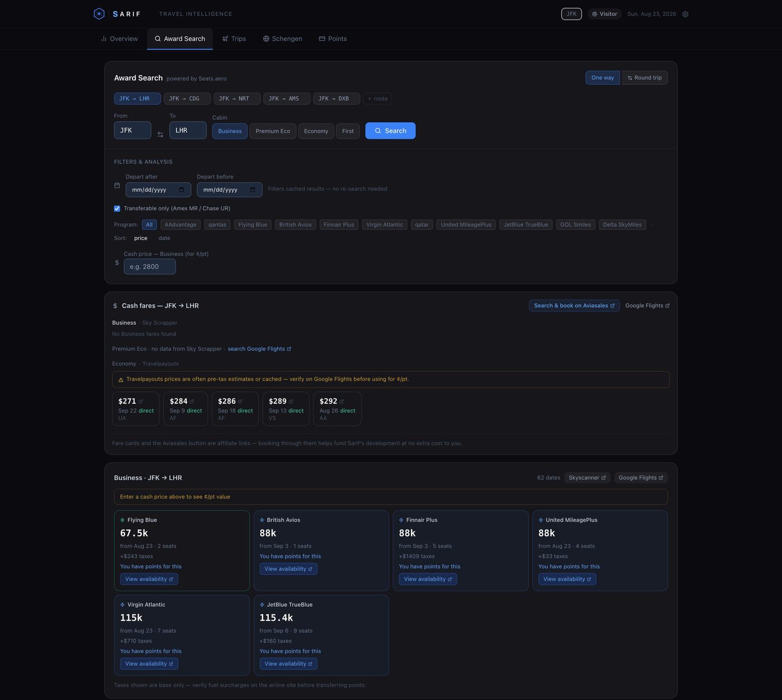The image size is (782, 700).
Task: Add a new route chip
Action: tap(378, 99)
